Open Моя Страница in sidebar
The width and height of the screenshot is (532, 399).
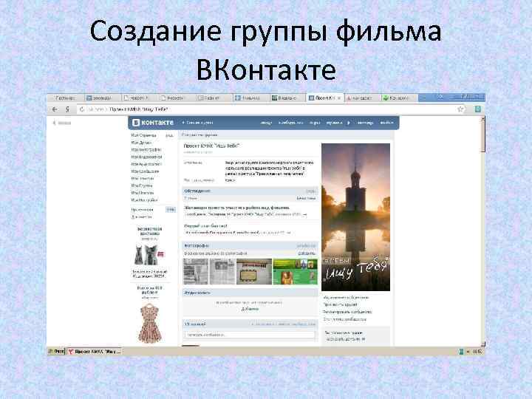(x=143, y=135)
